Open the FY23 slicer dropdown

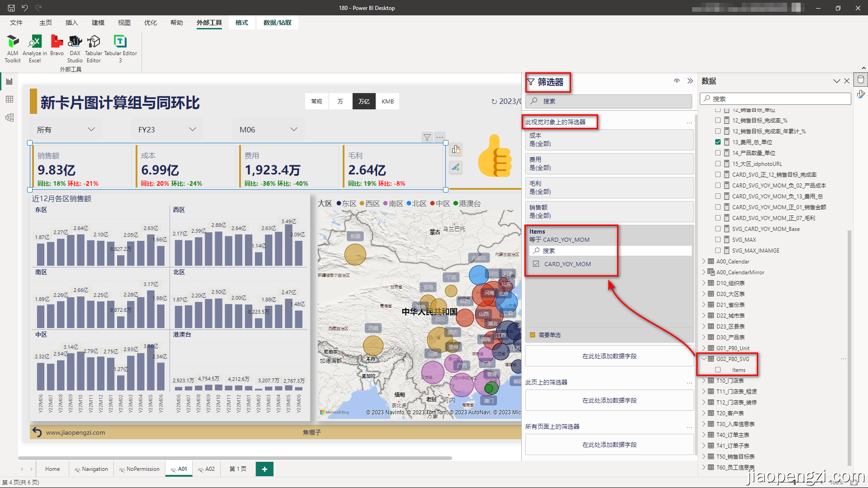[x=193, y=129]
